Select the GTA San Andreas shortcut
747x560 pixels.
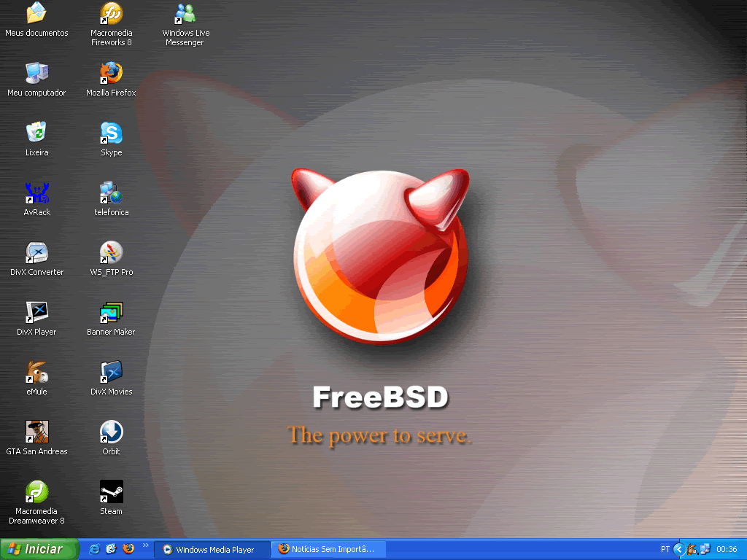point(36,432)
